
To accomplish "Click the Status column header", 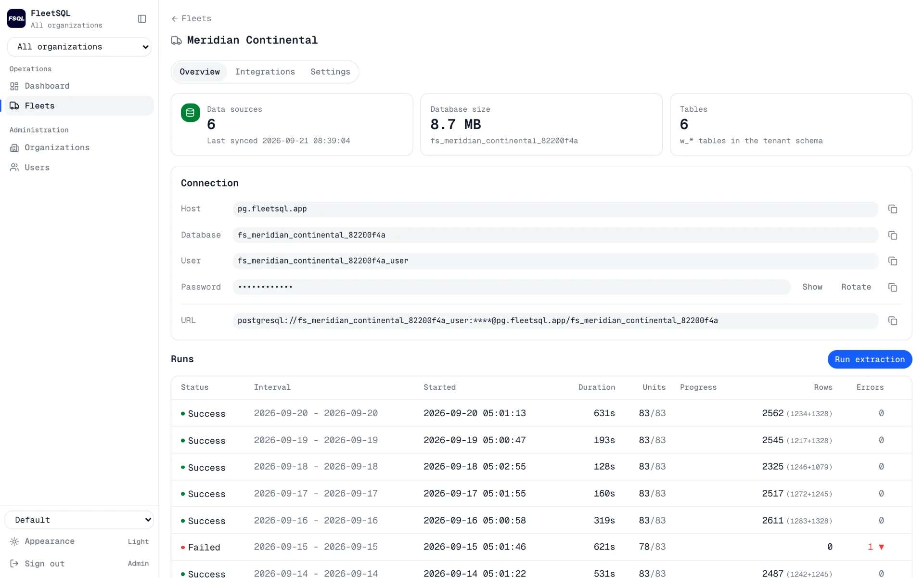I will point(195,387).
